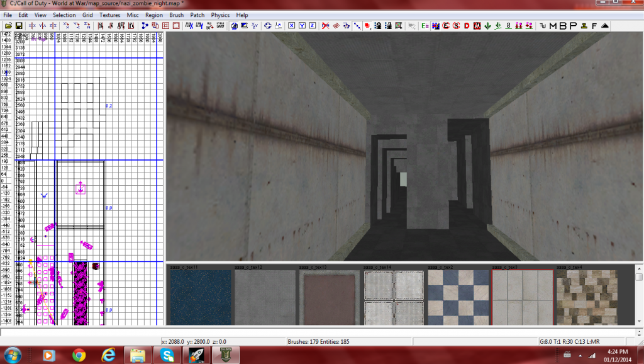Click the M toolbar button
644x364 pixels.
[553, 25]
